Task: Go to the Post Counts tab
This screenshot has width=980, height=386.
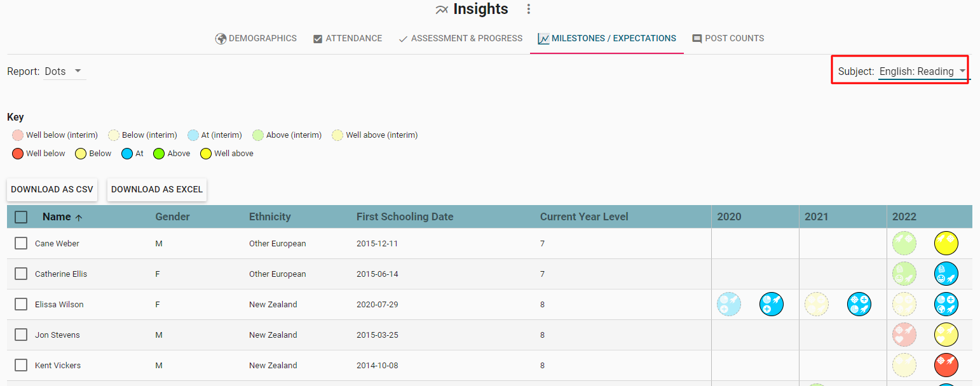Action: coord(728,39)
